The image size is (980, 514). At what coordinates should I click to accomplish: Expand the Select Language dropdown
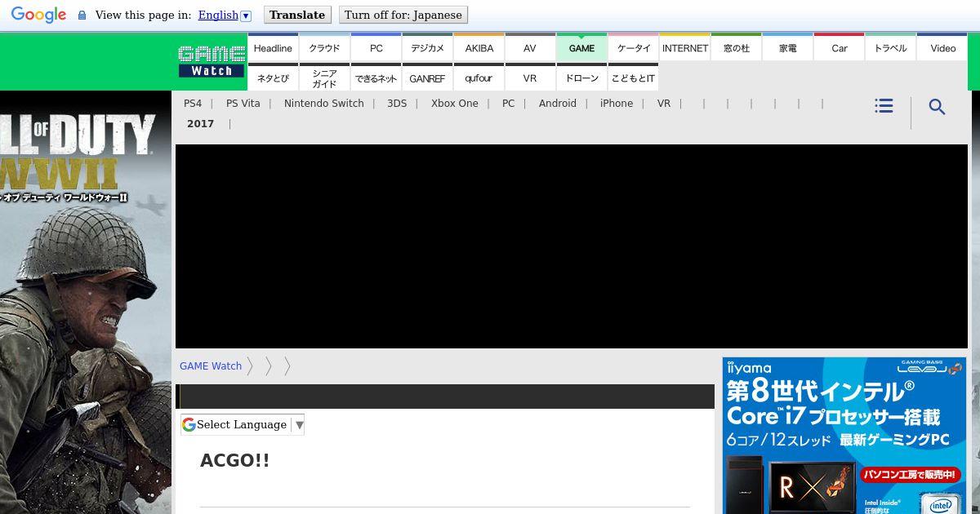click(243, 424)
